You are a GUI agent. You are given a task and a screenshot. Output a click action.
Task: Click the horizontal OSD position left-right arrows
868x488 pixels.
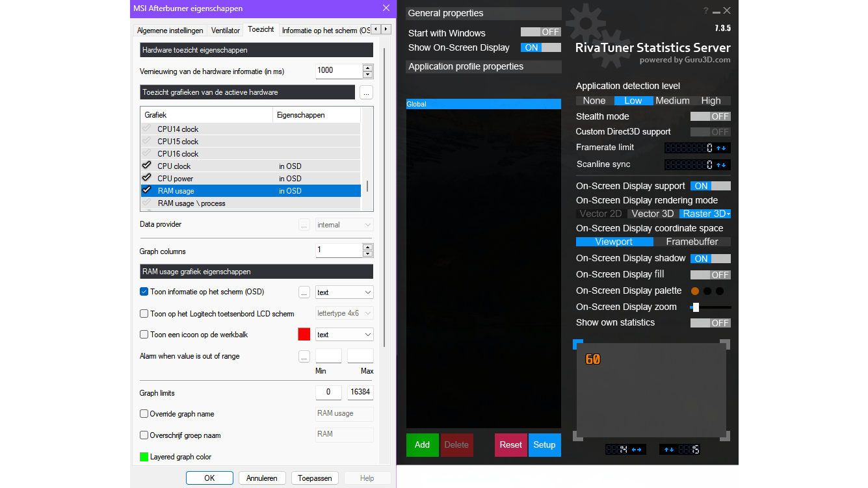pos(637,449)
